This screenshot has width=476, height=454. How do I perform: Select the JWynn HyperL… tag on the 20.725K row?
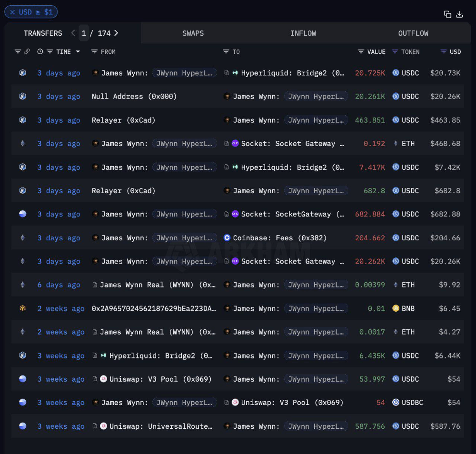pos(184,73)
